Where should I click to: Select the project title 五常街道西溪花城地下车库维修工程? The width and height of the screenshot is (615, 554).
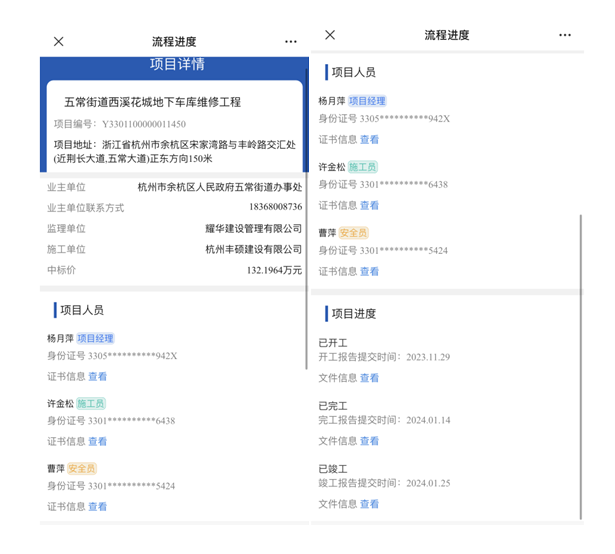(152, 102)
